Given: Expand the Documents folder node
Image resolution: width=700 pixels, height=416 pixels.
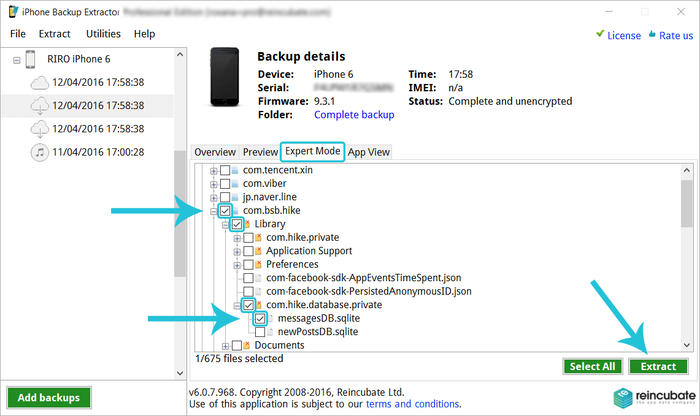Looking at the screenshot, I should tap(225, 346).
